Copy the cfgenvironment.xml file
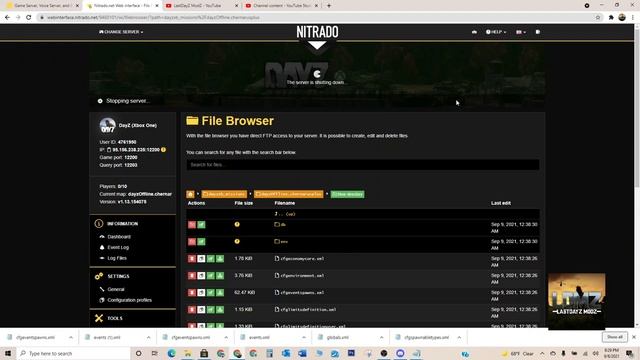Screen dimensions: 640x360 [201, 276]
